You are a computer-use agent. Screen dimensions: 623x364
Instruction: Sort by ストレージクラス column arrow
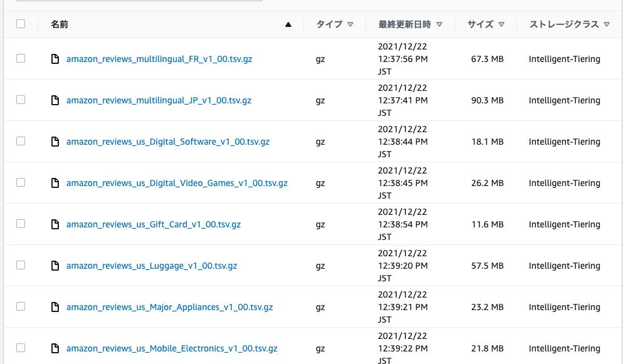pyautogui.click(x=607, y=24)
